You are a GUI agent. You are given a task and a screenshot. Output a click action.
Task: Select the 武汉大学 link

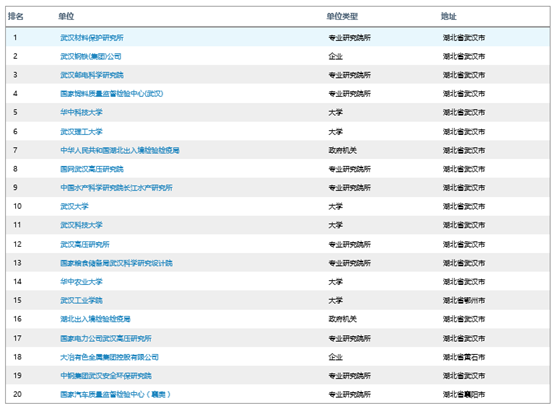click(x=74, y=206)
